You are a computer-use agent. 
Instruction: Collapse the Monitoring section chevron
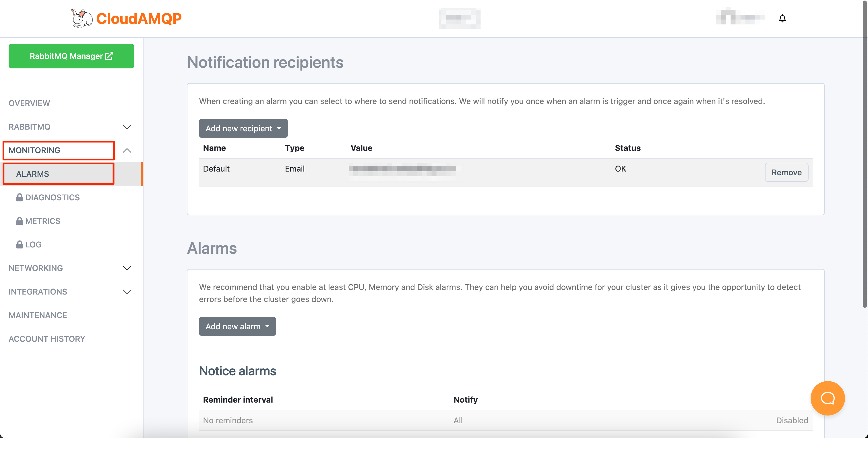click(x=127, y=151)
